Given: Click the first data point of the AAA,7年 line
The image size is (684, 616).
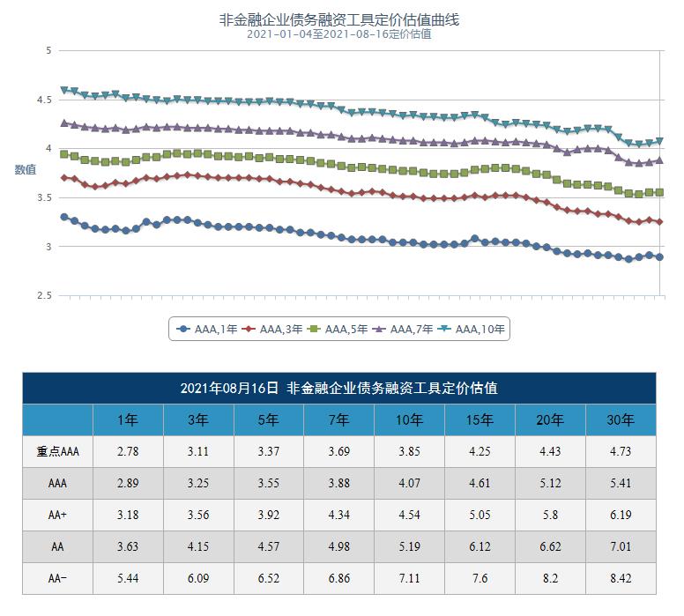Looking at the screenshot, I should 63,123.
